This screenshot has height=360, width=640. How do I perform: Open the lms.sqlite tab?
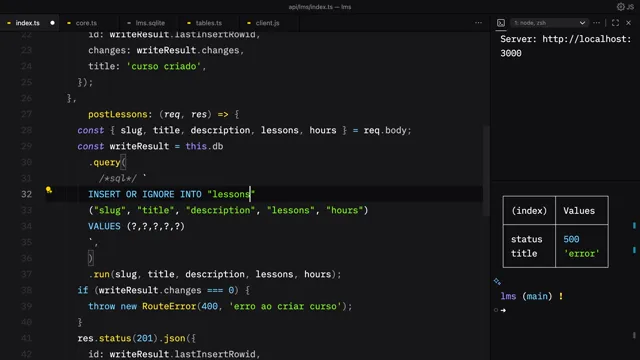(x=150, y=23)
